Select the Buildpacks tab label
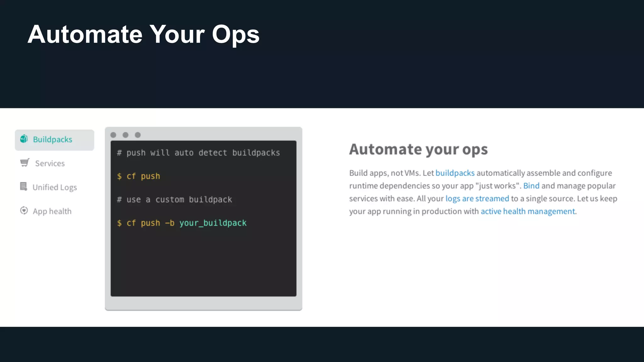 coord(53,140)
